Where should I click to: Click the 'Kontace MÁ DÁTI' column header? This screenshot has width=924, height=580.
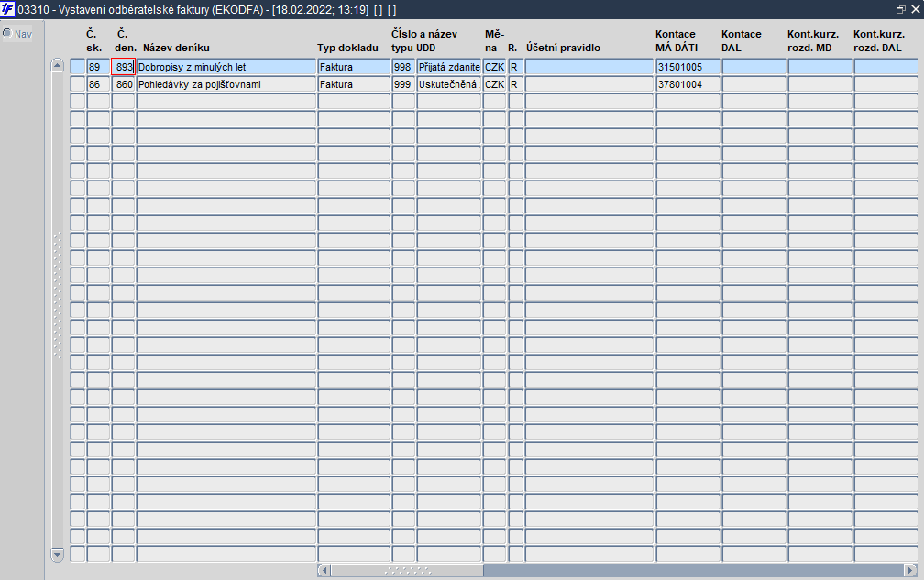pos(676,40)
